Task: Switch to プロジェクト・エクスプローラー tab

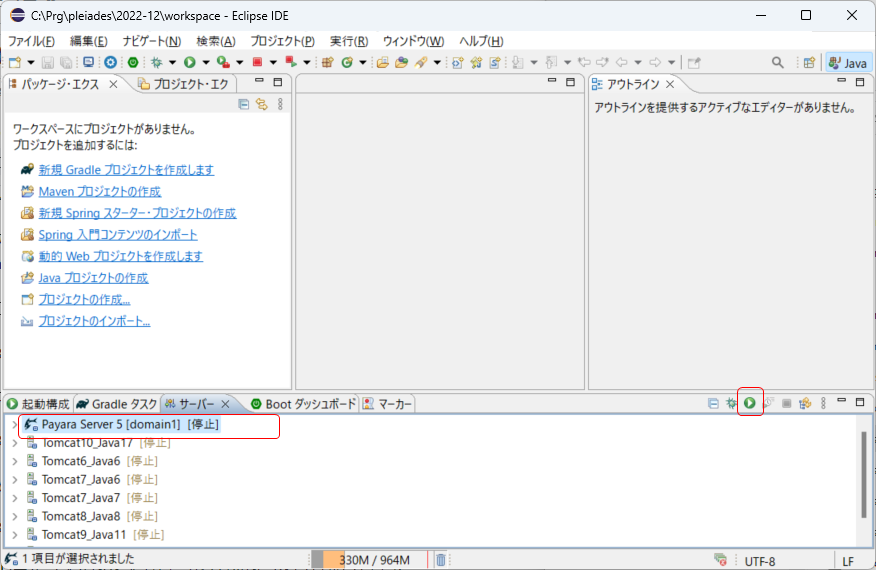Action: pyautogui.click(x=184, y=84)
